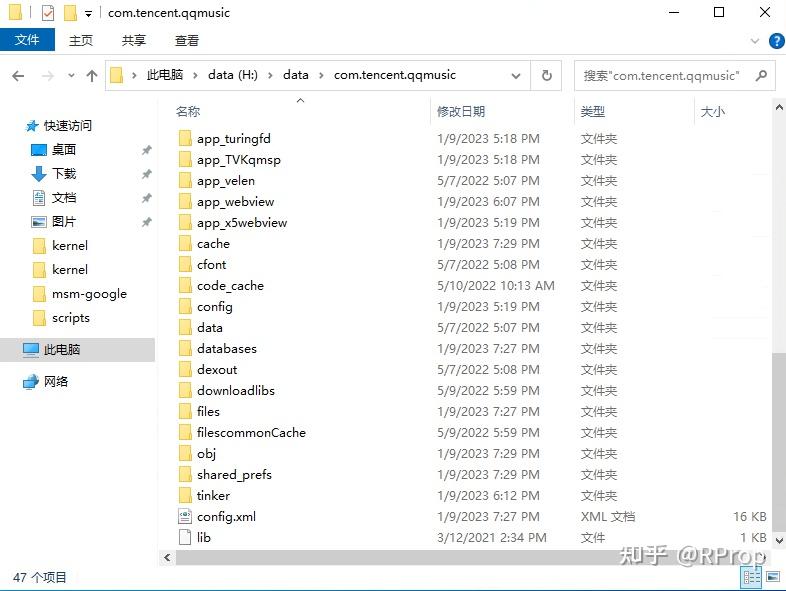
Task: Go up one folder level
Action: (x=92, y=76)
